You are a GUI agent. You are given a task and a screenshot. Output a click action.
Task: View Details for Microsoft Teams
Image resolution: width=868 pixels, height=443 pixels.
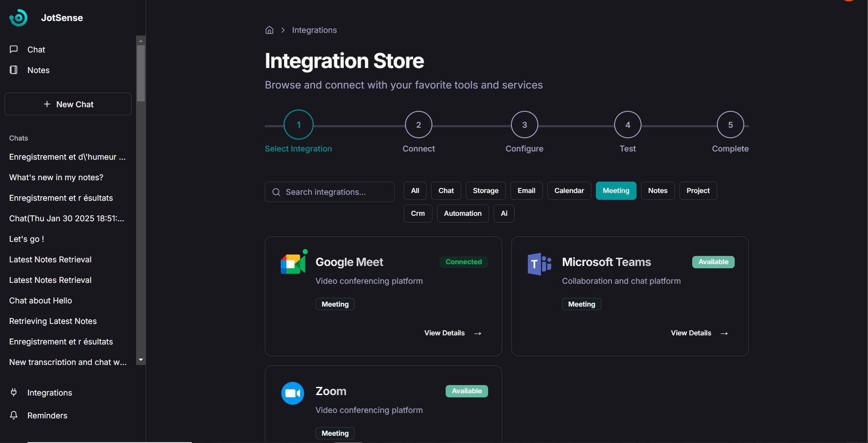pyautogui.click(x=699, y=333)
